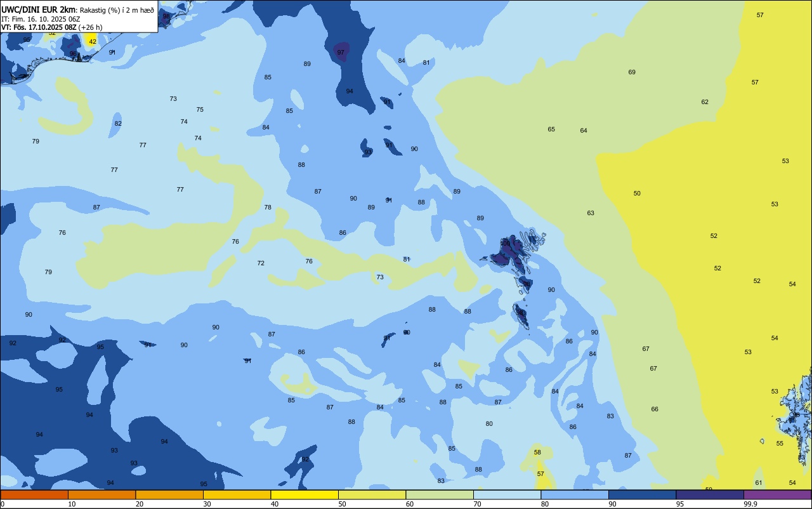Click the humidity value 78

point(268,208)
